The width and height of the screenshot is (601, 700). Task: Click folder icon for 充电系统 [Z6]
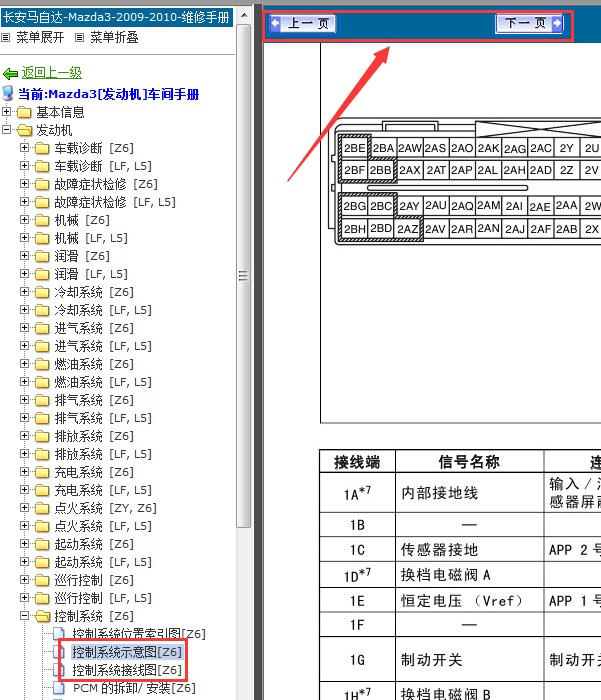pyautogui.click(x=42, y=472)
